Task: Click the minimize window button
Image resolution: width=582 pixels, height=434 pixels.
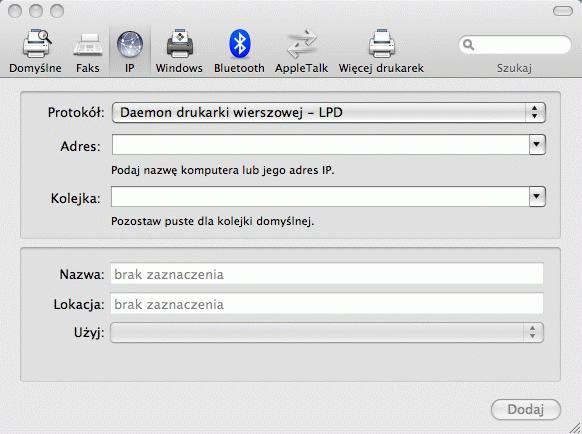Action: tap(36, 11)
